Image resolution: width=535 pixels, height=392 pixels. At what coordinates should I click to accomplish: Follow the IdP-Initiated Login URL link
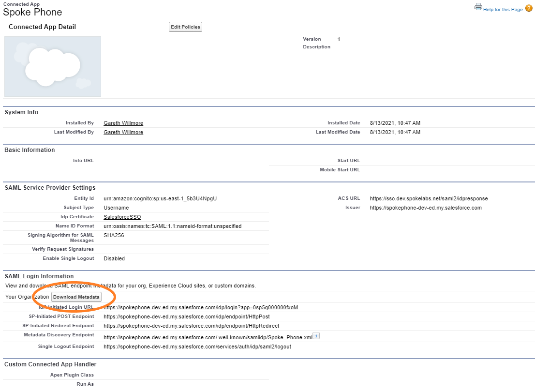click(201, 307)
